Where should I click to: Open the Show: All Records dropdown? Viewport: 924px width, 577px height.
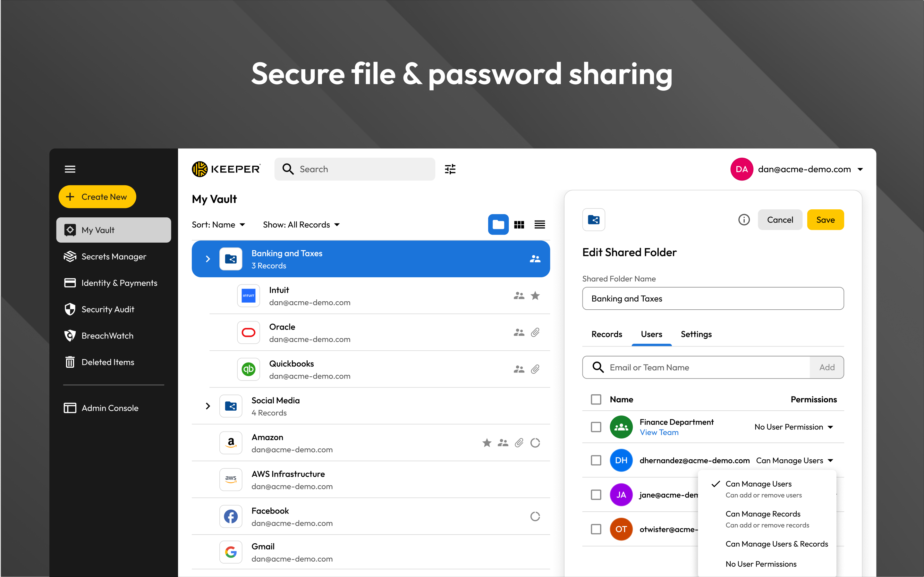click(301, 225)
